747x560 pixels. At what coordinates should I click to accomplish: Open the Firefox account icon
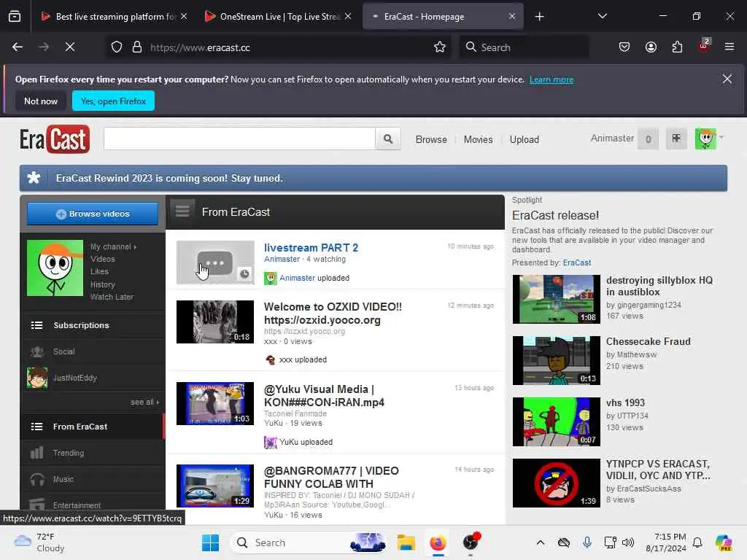coord(651,47)
